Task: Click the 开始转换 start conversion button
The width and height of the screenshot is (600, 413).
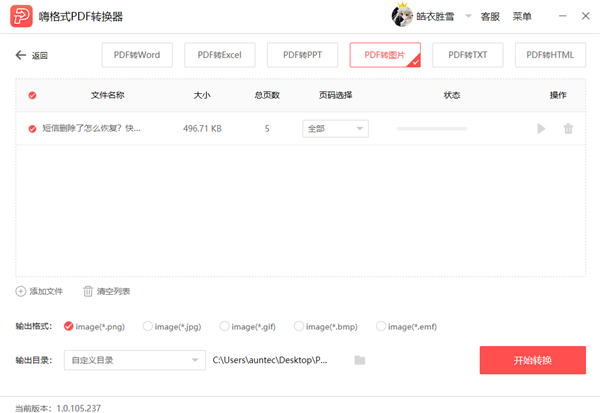Action: pos(533,360)
